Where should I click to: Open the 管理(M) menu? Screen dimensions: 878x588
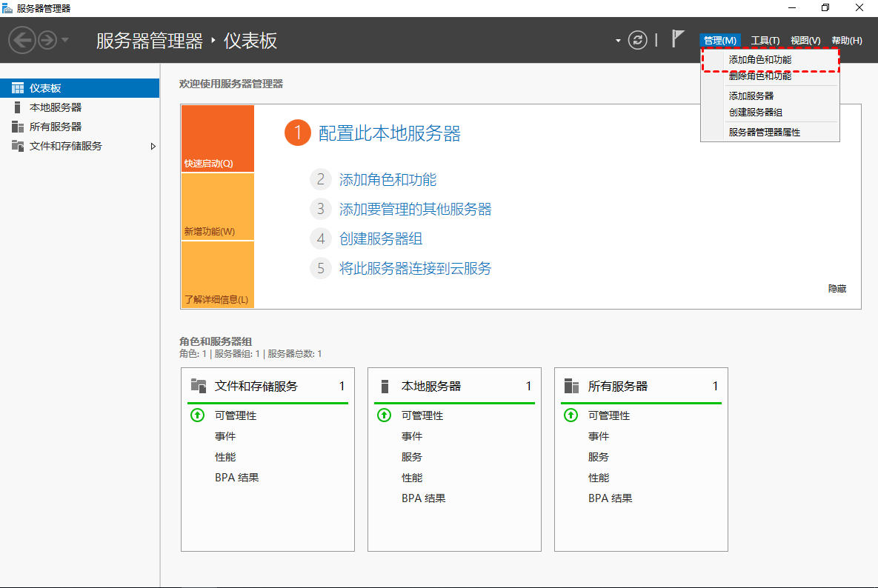tap(720, 40)
